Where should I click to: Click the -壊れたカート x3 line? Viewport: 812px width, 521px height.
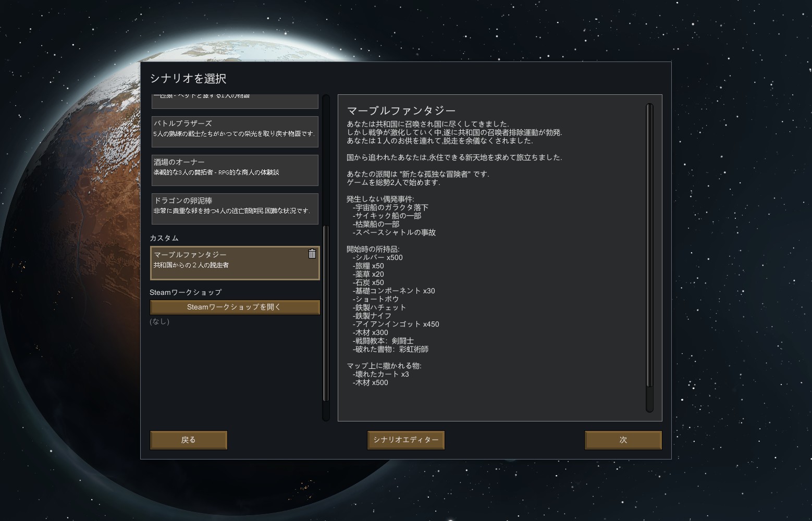click(380, 374)
